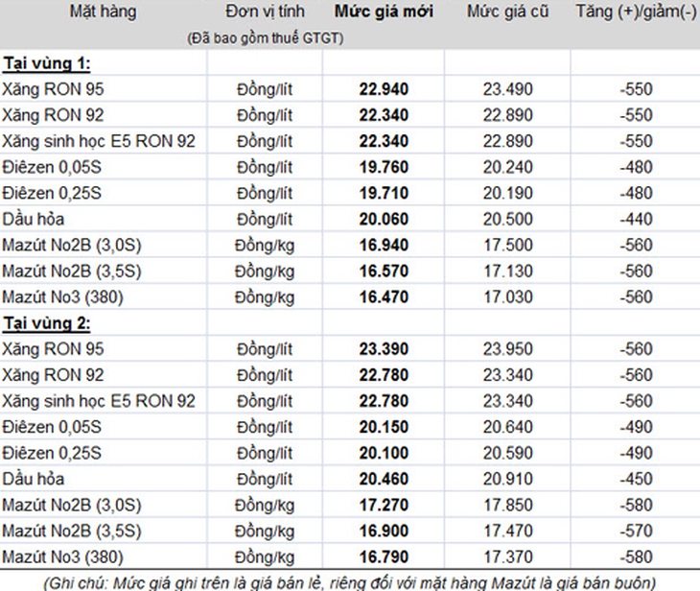The width and height of the screenshot is (700, 591).
Task: Click new price 20.460 cell
Action: click(384, 479)
